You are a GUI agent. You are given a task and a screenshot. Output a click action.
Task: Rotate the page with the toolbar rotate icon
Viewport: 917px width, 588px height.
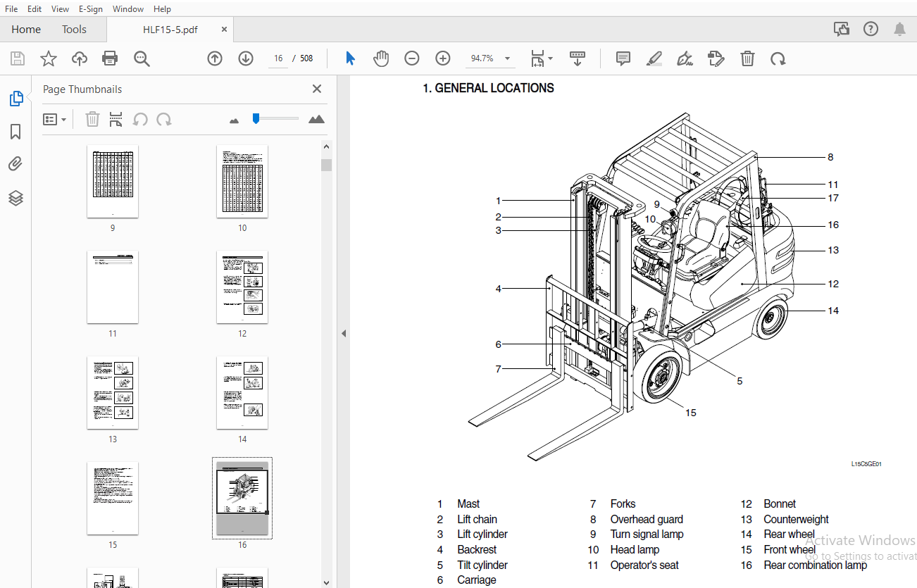[x=778, y=58]
